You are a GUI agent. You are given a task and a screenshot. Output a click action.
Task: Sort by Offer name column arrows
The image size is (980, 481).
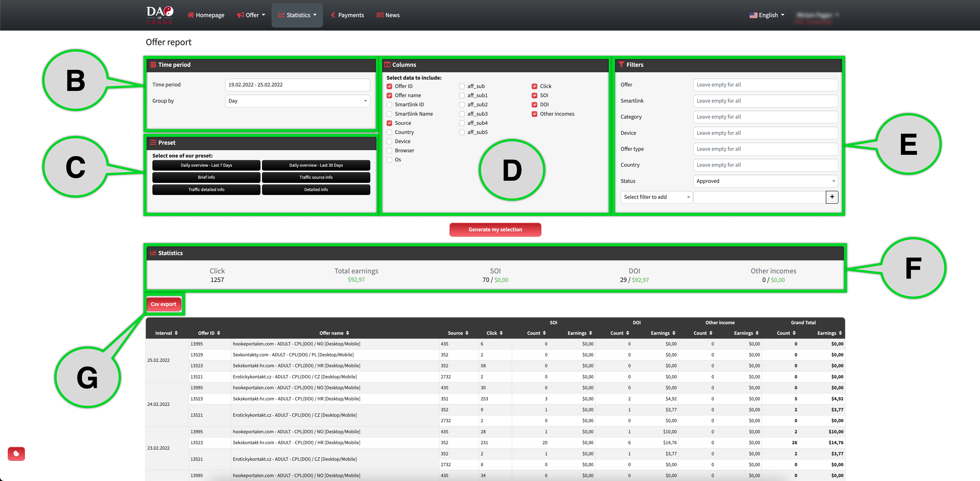(x=347, y=333)
